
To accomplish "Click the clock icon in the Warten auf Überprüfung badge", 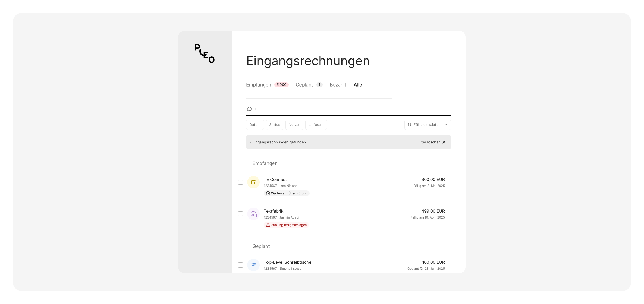I will click(x=268, y=193).
